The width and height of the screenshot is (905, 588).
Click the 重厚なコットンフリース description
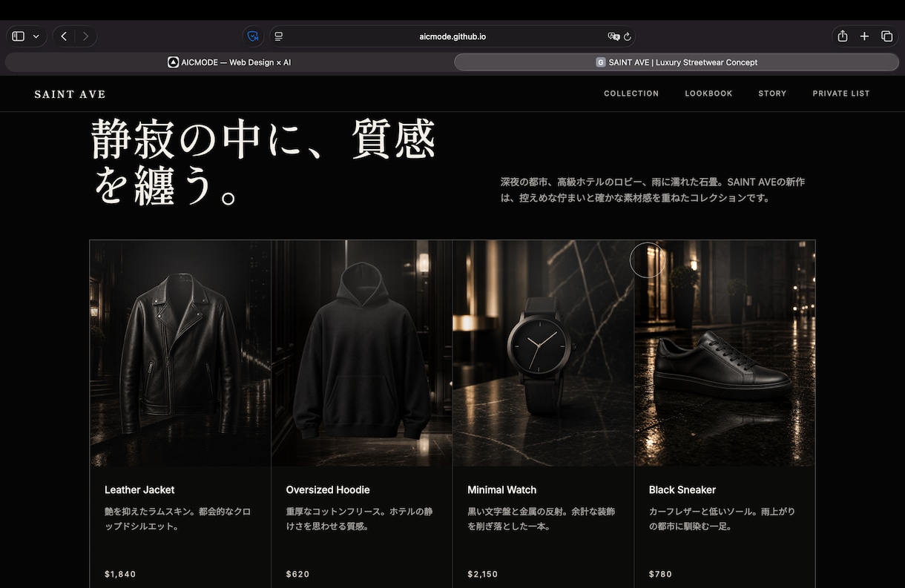(x=360, y=519)
